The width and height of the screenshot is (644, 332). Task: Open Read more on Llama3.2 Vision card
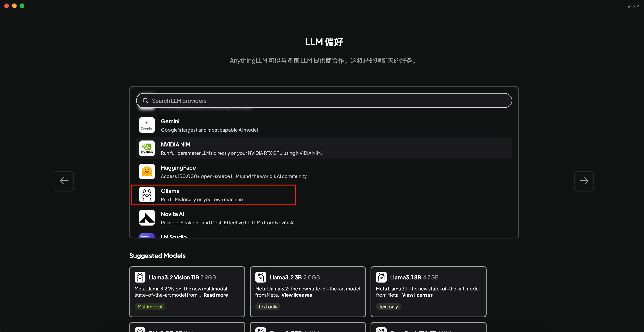click(x=215, y=295)
